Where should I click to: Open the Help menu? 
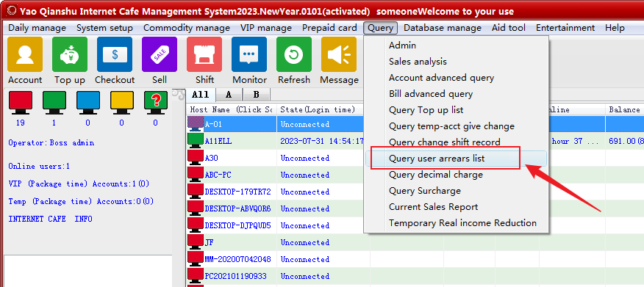pos(615,28)
